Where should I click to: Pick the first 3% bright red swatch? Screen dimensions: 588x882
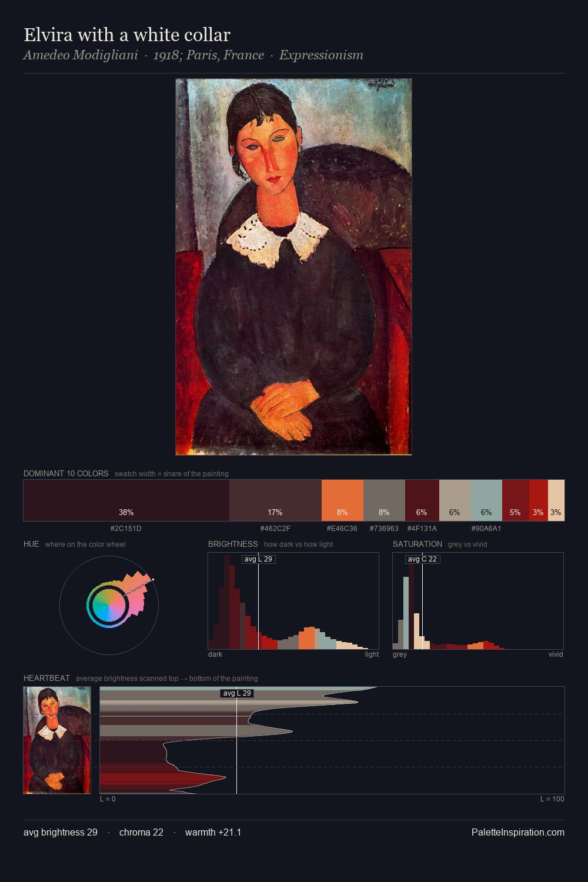tap(539, 500)
